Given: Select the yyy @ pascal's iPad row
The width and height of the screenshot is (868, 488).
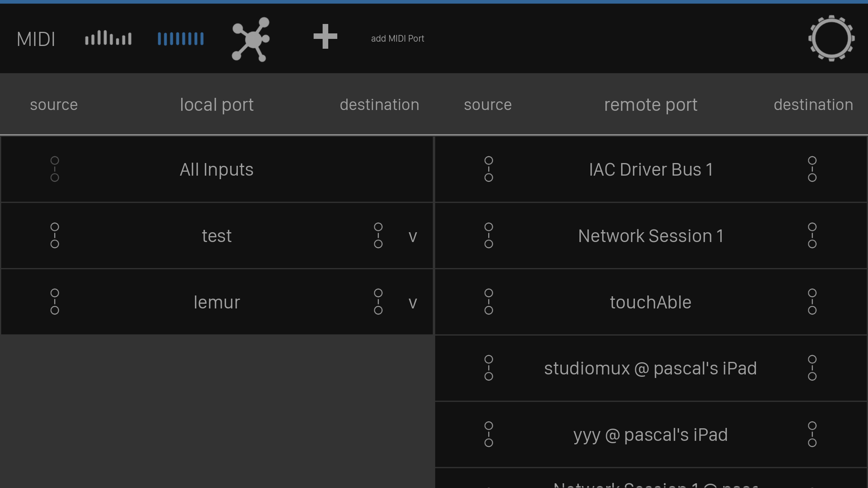Looking at the screenshot, I should (x=650, y=435).
